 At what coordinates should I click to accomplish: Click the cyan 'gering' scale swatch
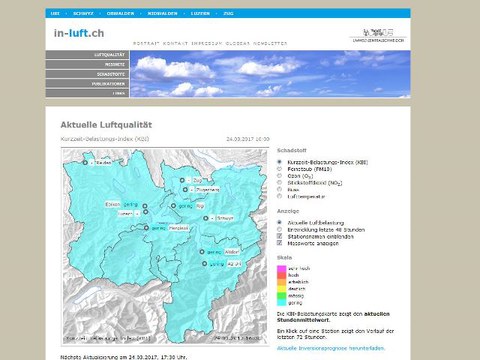pos(282,303)
